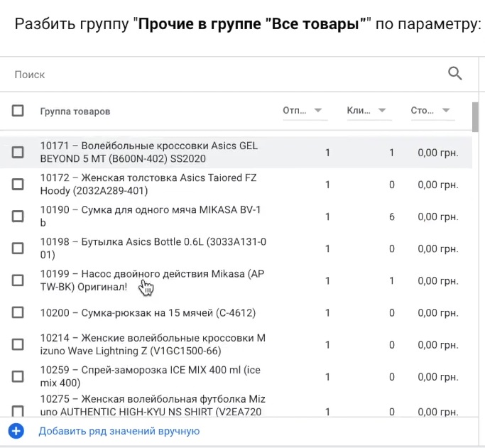Screen dimensions: 485x448
Task: Click the search magnifier icon
Action: [x=454, y=74]
